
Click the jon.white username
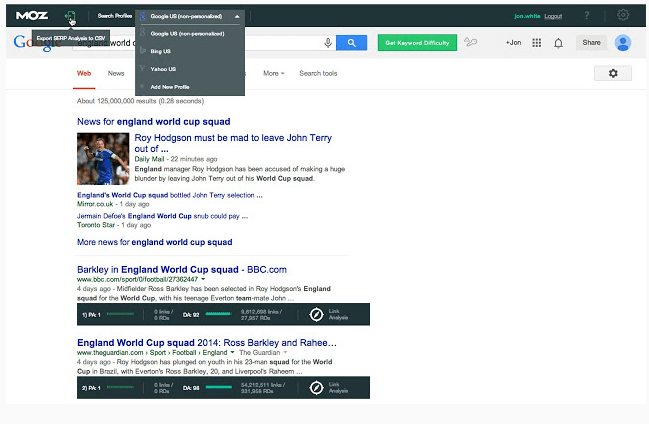pyautogui.click(x=527, y=16)
